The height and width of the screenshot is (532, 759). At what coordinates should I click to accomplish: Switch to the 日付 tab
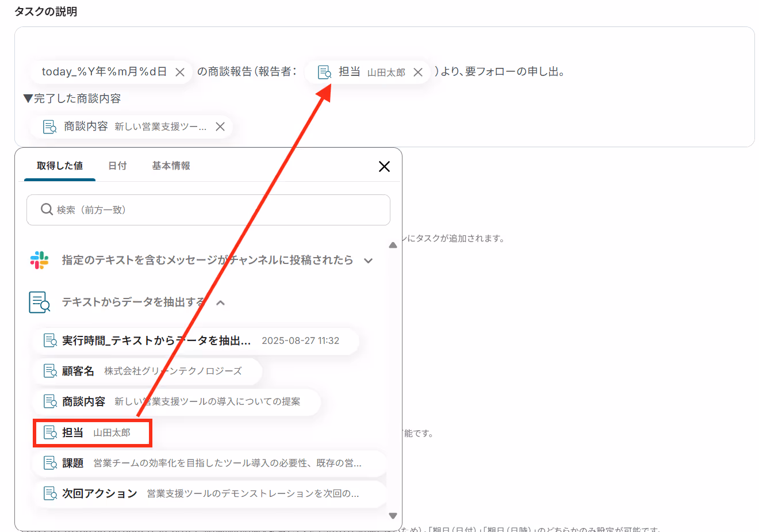[117, 166]
